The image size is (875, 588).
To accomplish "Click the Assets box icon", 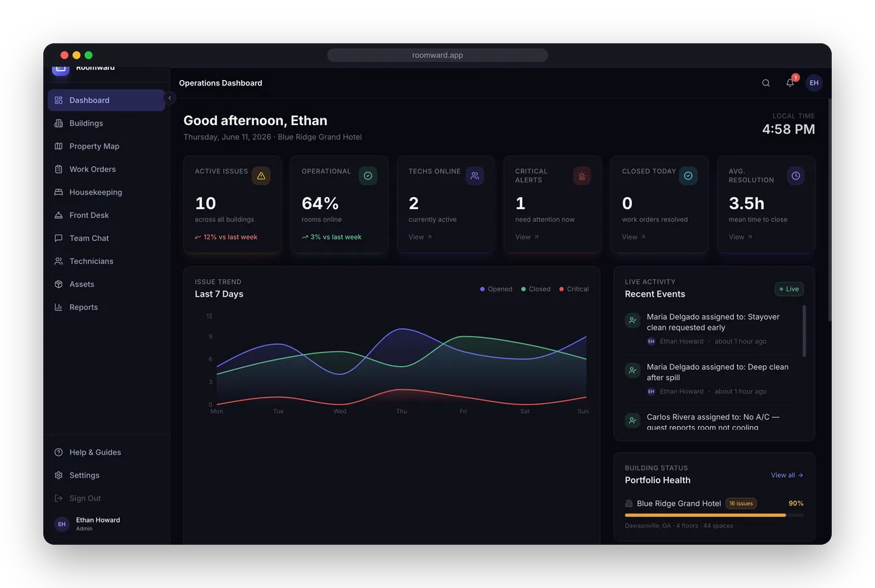I will (59, 284).
